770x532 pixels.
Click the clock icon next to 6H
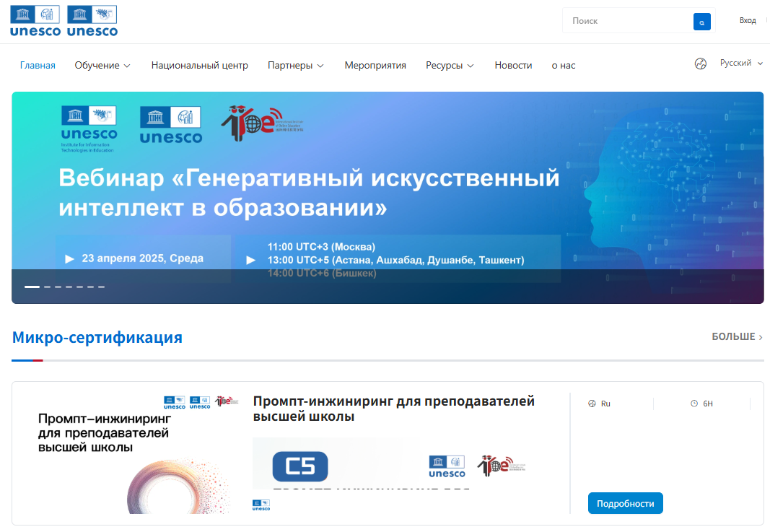coord(694,404)
